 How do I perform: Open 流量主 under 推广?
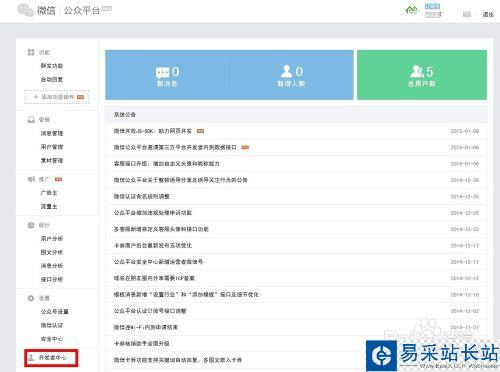tap(49, 207)
